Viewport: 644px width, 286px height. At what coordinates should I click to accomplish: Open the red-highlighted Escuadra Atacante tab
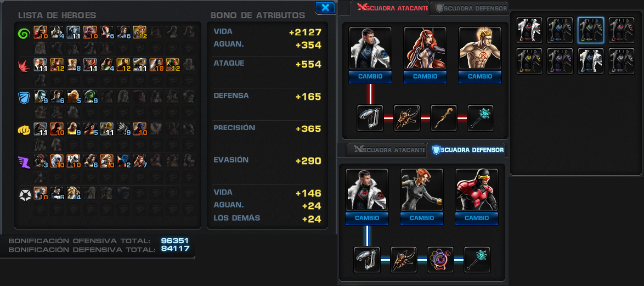[x=390, y=7]
